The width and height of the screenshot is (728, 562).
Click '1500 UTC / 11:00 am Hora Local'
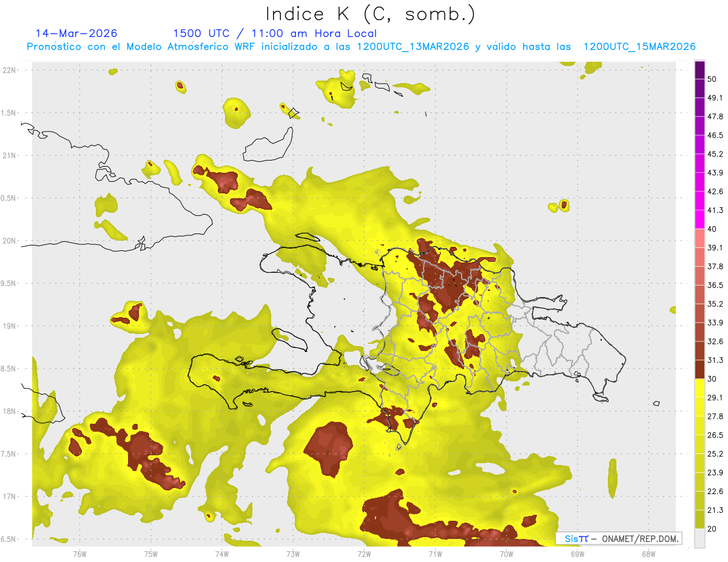click(x=275, y=33)
